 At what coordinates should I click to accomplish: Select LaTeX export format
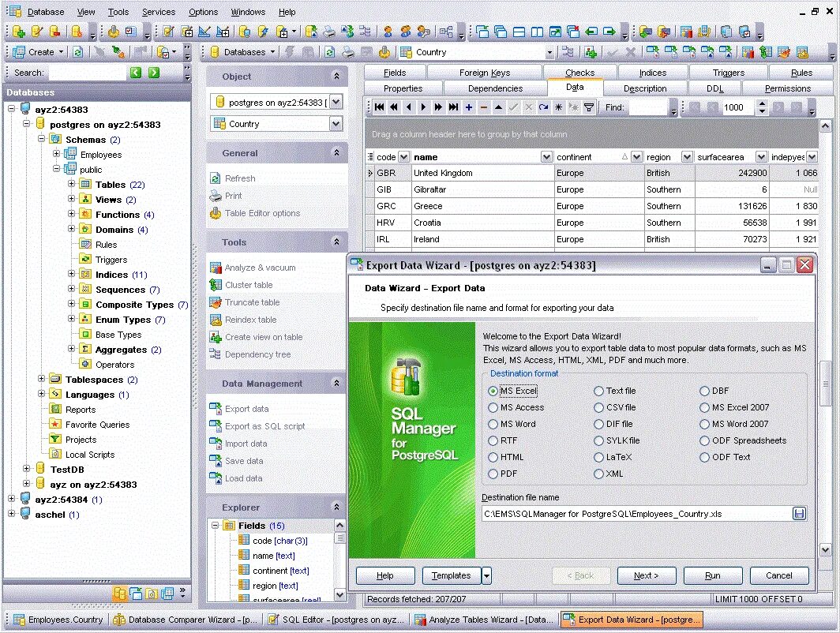point(598,457)
